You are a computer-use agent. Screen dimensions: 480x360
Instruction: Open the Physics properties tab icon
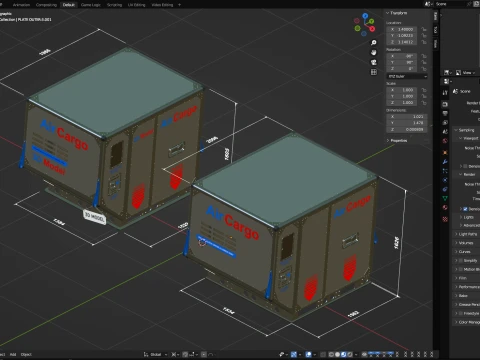pyautogui.click(x=445, y=180)
